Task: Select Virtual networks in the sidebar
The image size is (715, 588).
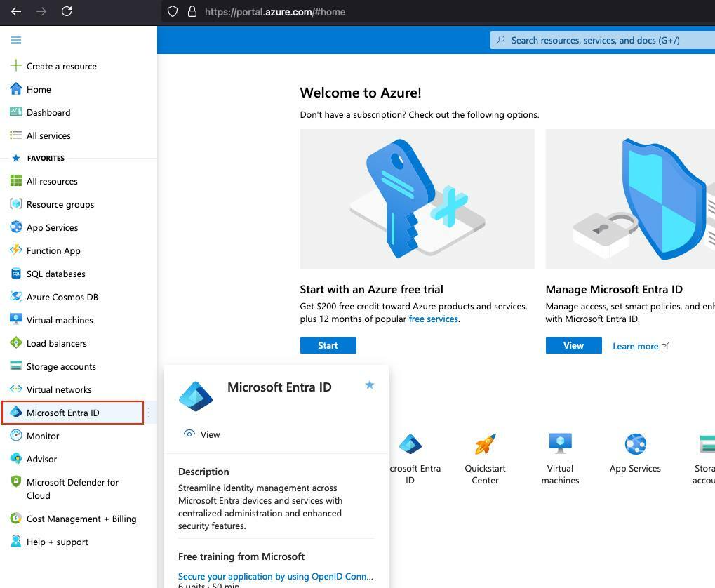Action: [x=59, y=389]
